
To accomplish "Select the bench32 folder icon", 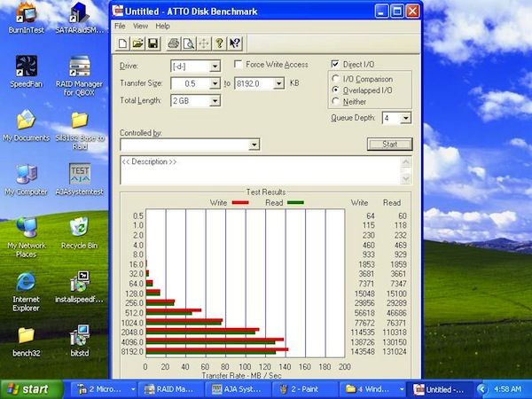I will point(26,341).
